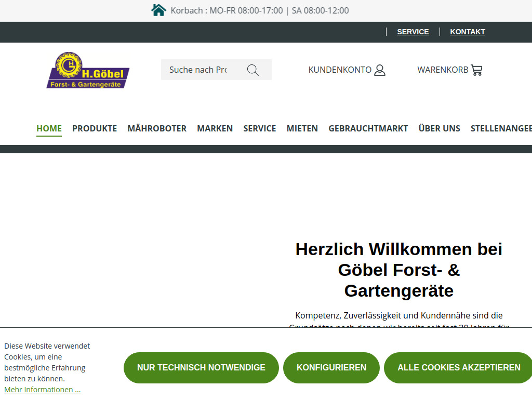
Task: Click the 'Suche nach Produkten' input field
Action: pos(203,70)
